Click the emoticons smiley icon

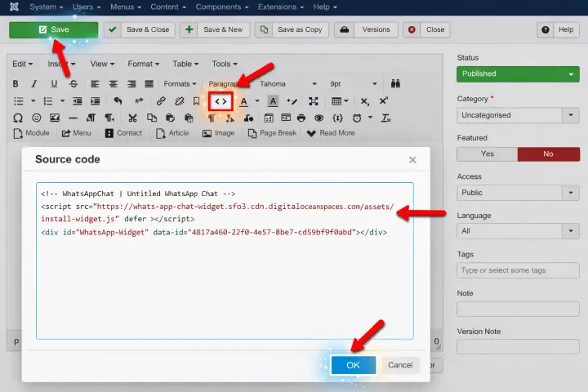click(37, 118)
